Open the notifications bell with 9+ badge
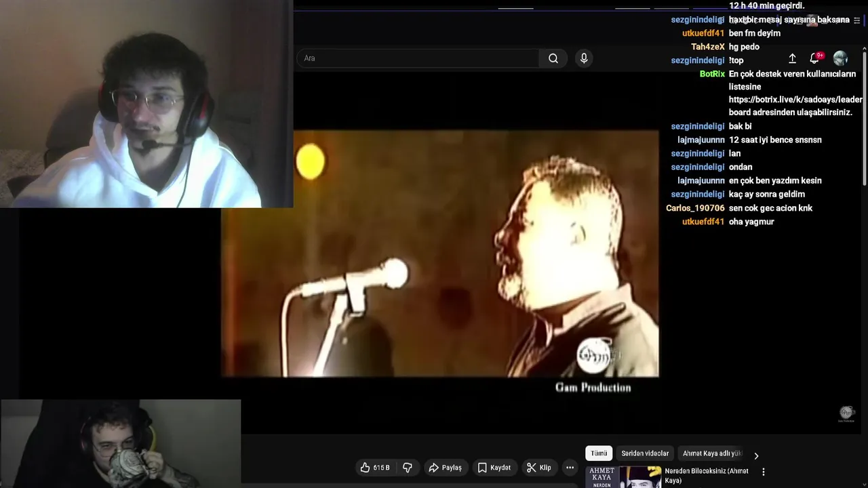The width and height of the screenshot is (868, 488). [x=816, y=58]
